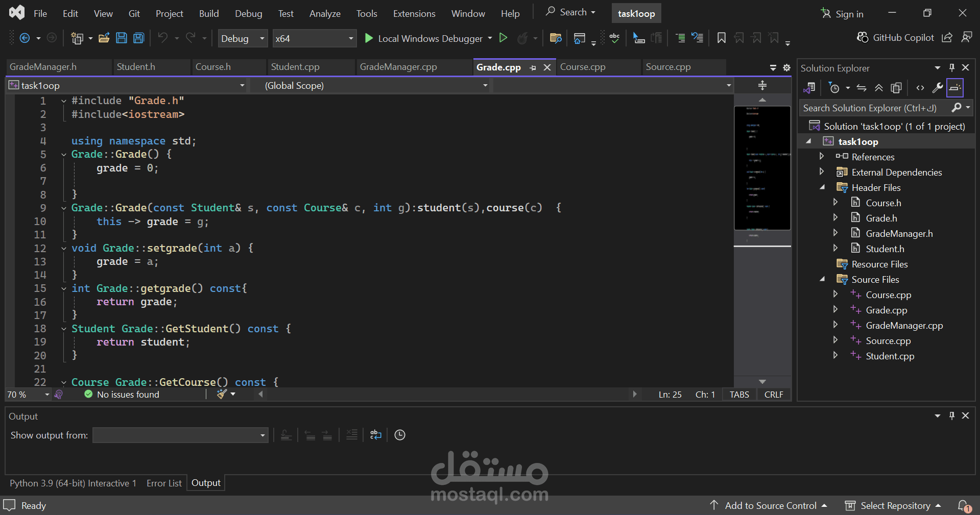Toggle Preview Selected Items in Solution Explorer
Viewport: 980px width, 515px height.
pos(955,88)
